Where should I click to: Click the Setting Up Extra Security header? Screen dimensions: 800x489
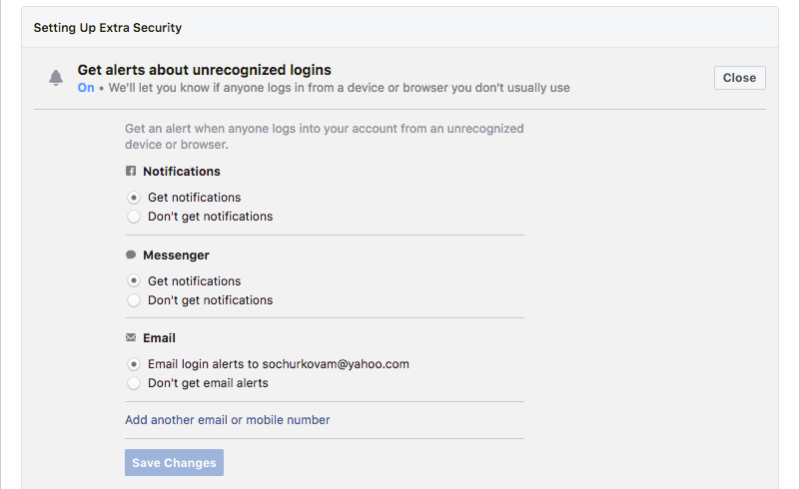point(108,28)
